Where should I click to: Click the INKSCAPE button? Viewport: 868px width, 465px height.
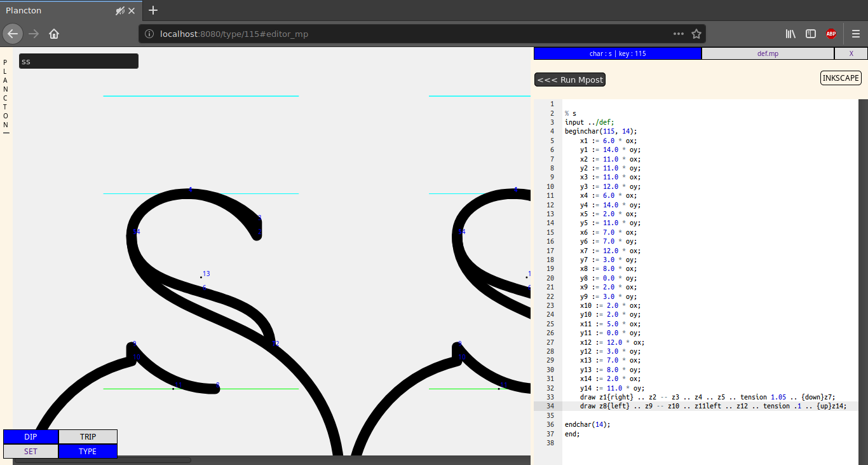[841, 78]
